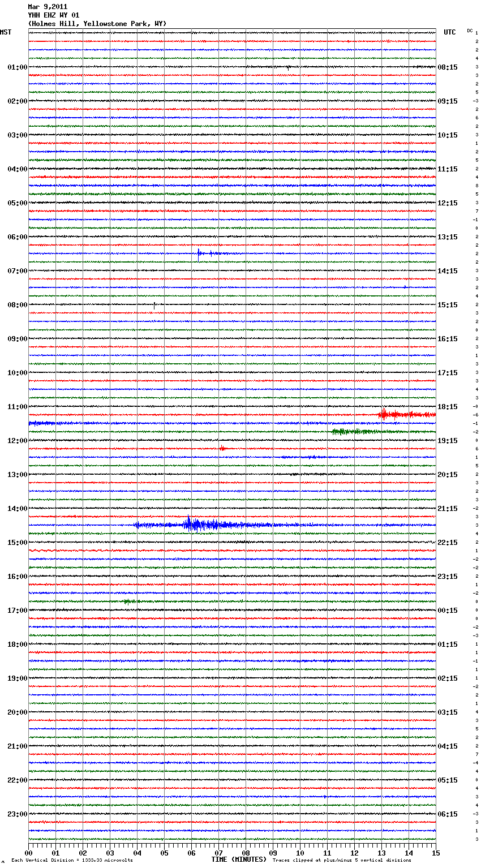Click the blue spike on the 06:30 trace
This screenshot has height=868, width=481.
coord(199,253)
